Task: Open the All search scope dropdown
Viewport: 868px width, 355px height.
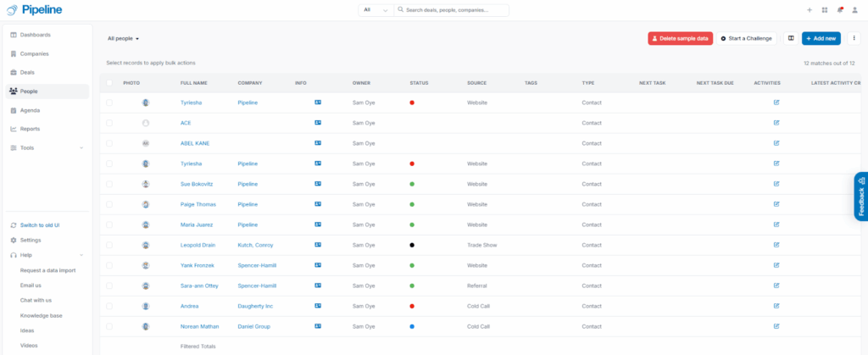Action: [376, 10]
